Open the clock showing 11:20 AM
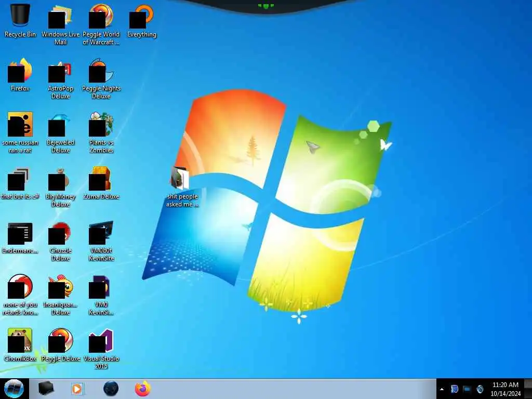The image size is (532, 399). click(x=506, y=389)
